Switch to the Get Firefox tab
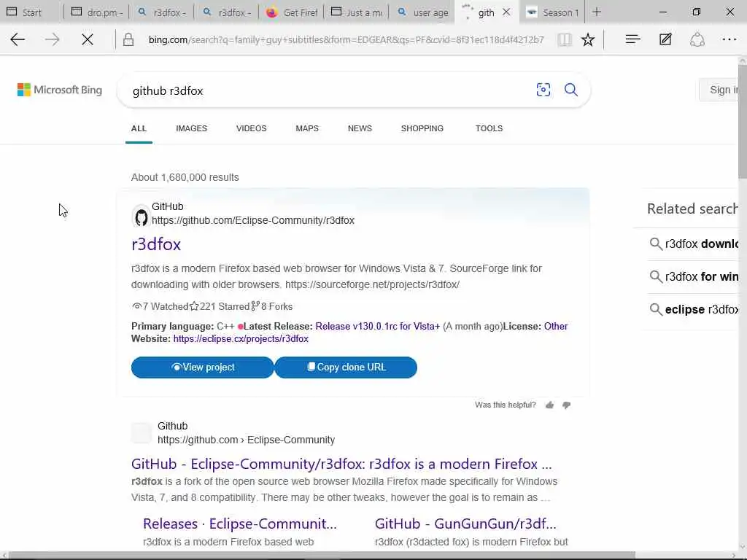 coord(291,12)
